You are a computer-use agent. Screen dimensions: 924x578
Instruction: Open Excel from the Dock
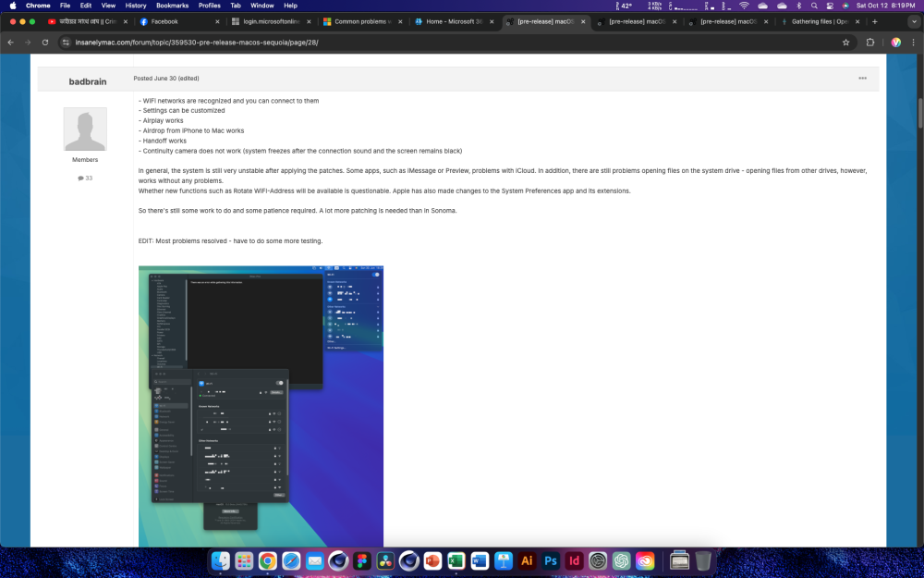(x=456, y=560)
